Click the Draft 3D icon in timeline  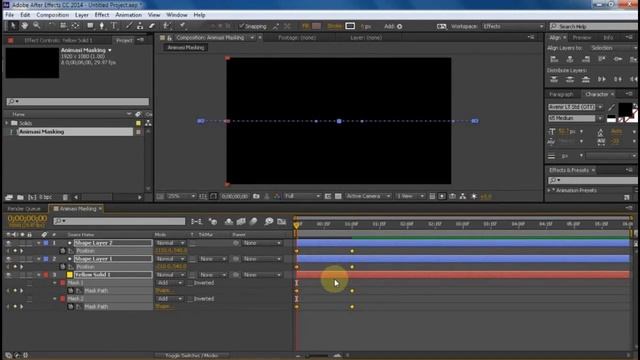pyautogui.click(x=213, y=221)
